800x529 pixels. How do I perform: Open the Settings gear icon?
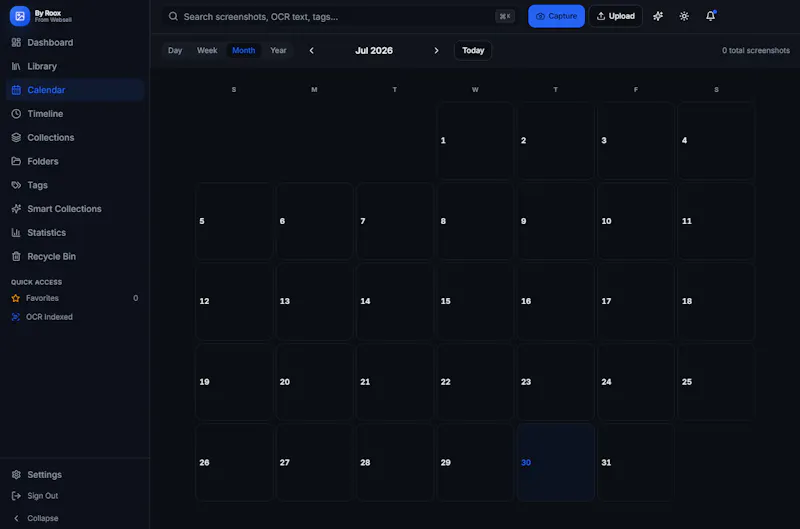tap(16, 474)
